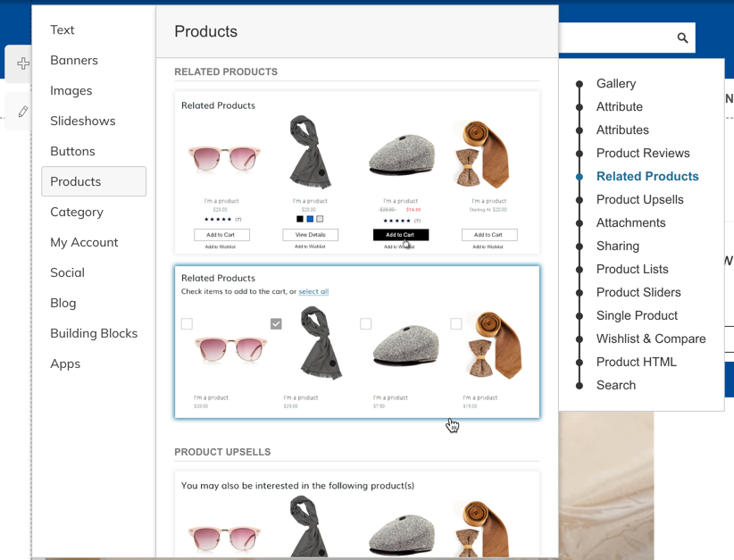The height and width of the screenshot is (560, 734).
Task: Tick the sunglasses product checkbox
Action: 187,323
